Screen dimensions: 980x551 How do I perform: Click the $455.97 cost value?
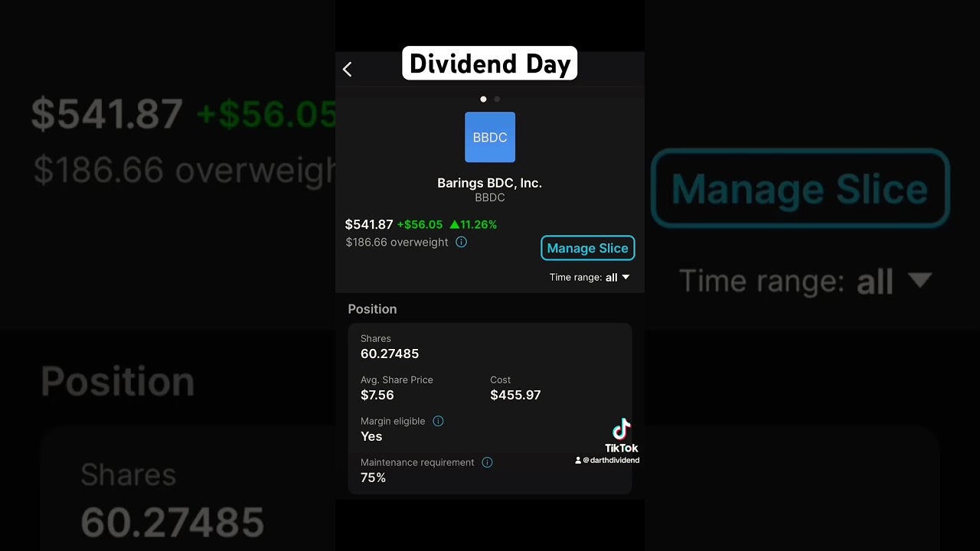coord(515,395)
